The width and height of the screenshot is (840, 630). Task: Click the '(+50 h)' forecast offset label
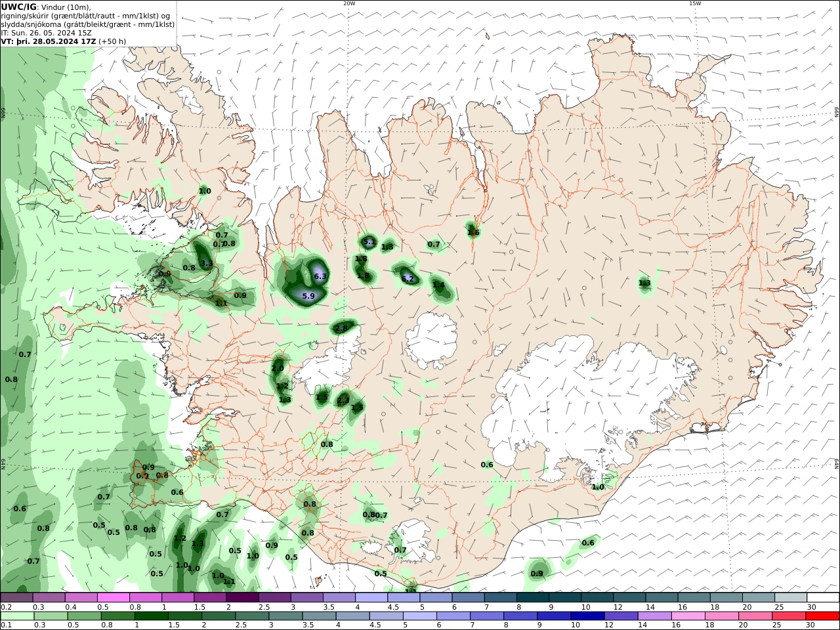click(x=112, y=41)
